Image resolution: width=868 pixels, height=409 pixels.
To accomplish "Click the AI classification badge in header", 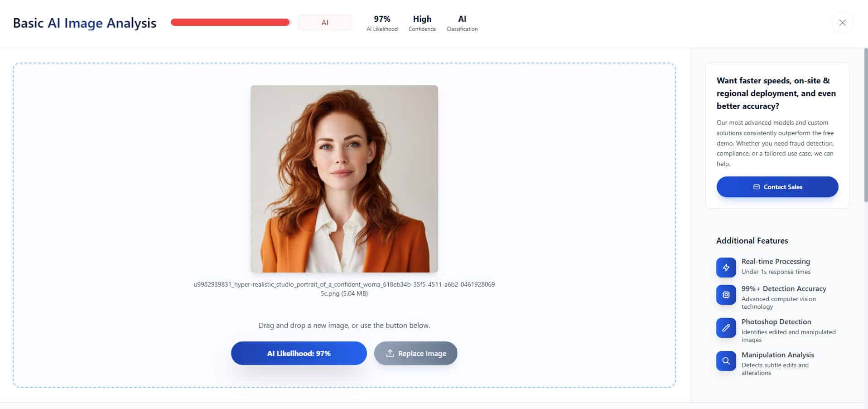I will [x=324, y=23].
